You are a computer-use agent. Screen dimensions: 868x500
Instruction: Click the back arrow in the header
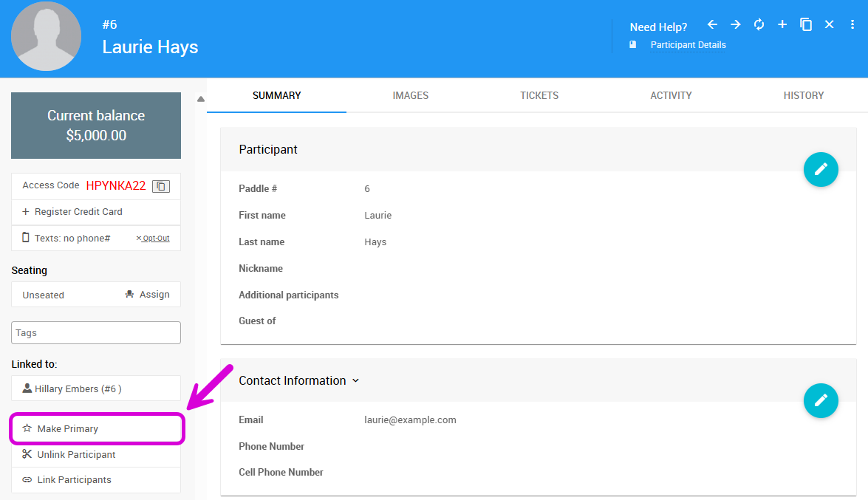click(x=712, y=25)
